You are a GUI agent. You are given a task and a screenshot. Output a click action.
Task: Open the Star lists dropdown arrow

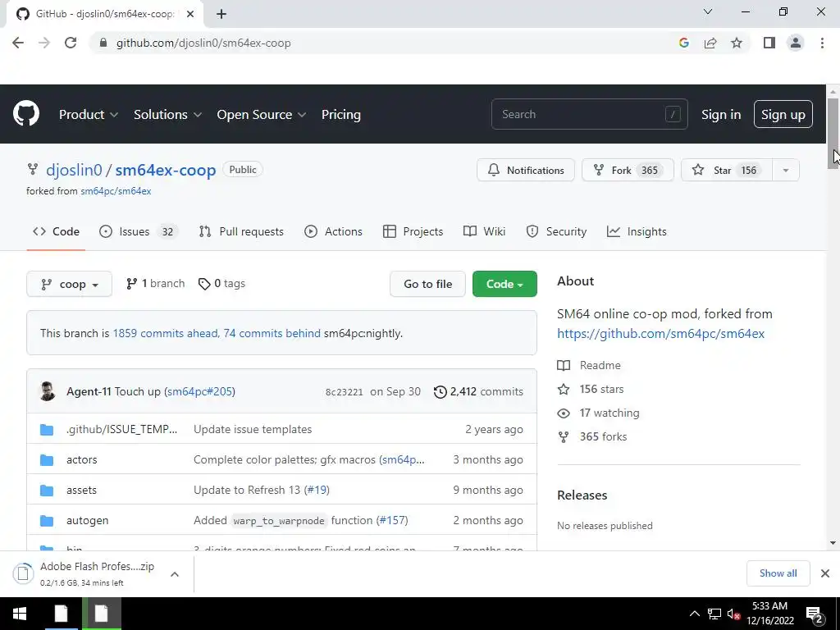coord(785,171)
